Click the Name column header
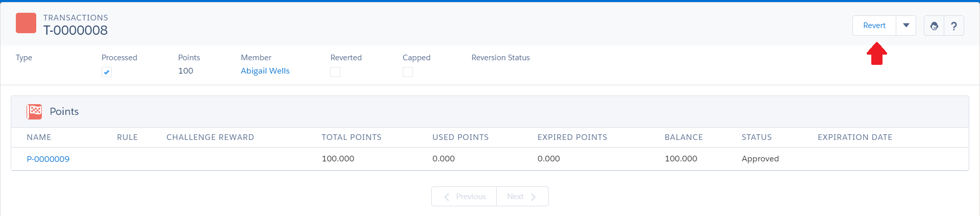 pyautogui.click(x=39, y=137)
